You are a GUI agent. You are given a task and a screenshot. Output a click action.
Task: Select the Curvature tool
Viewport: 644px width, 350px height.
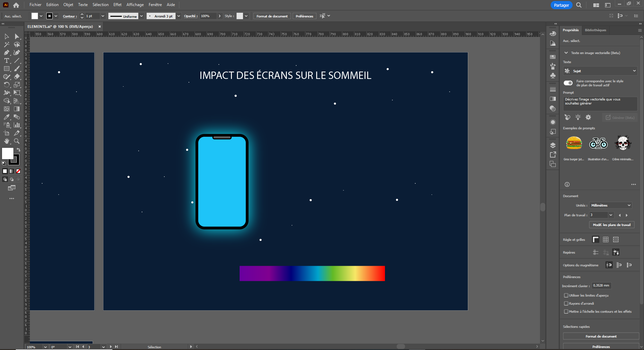pyautogui.click(x=17, y=52)
